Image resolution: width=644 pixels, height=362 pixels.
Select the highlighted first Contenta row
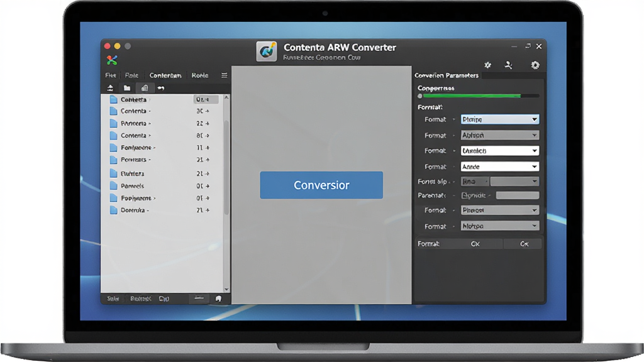click(162, 99)
